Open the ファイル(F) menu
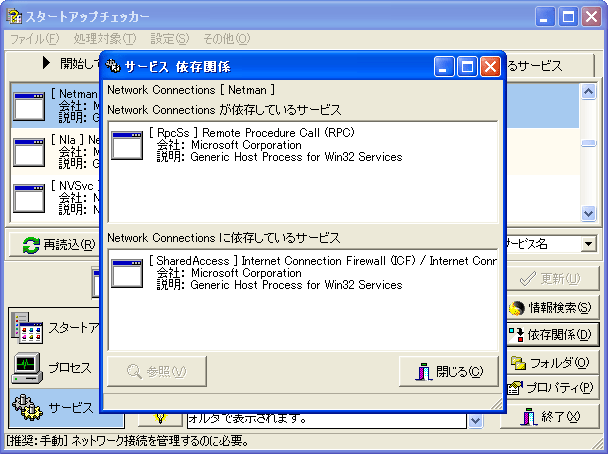 (x=35, y=39)
